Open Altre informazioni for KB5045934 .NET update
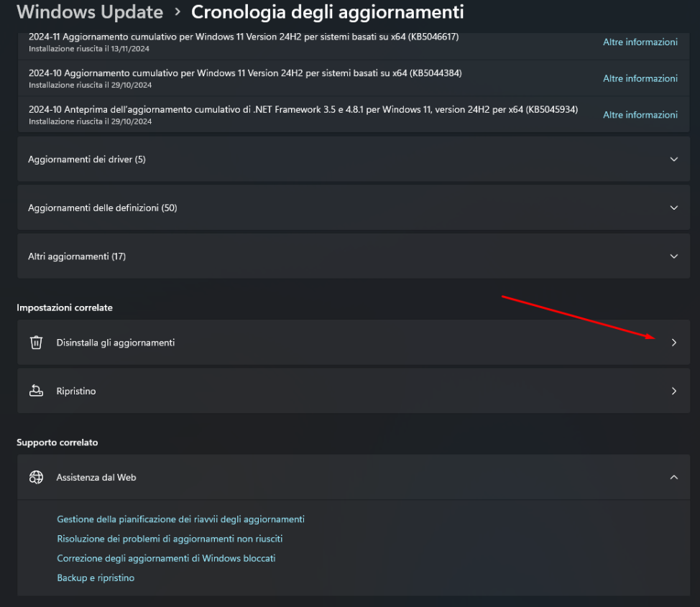This screenshot has width=700, height=607. 640,115
